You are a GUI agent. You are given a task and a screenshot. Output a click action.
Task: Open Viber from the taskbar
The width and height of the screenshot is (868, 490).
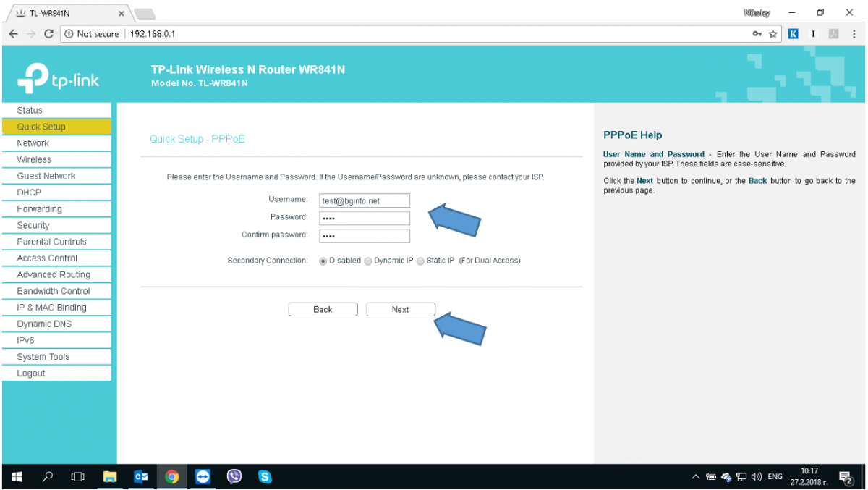[234, 477]
